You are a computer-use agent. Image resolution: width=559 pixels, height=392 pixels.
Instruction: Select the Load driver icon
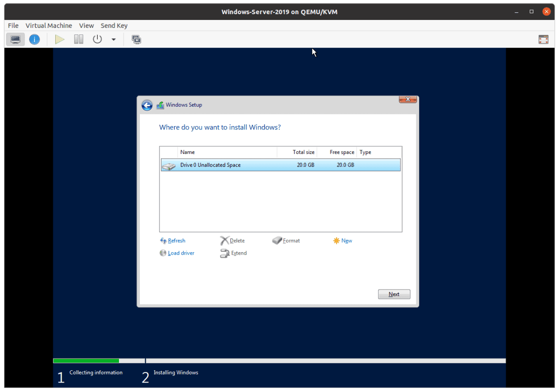pyautogui.click(x=163, y=253)
